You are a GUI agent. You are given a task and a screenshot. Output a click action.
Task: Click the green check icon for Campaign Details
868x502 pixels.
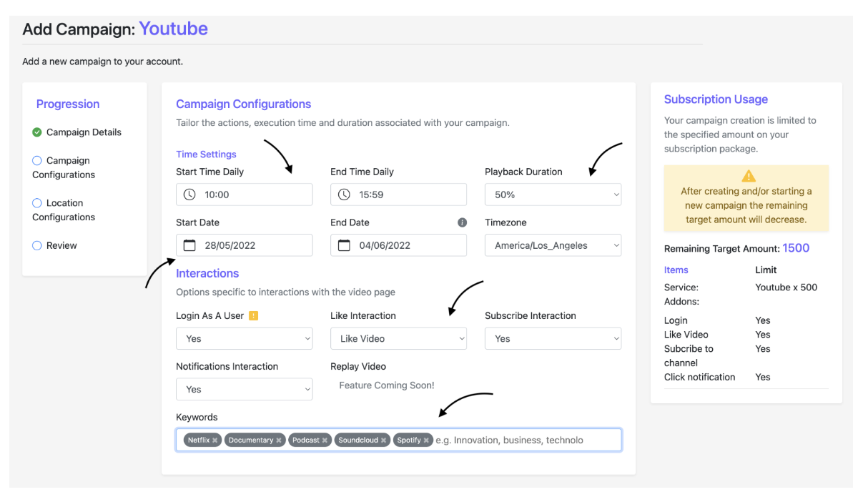(x=37, y=132)
